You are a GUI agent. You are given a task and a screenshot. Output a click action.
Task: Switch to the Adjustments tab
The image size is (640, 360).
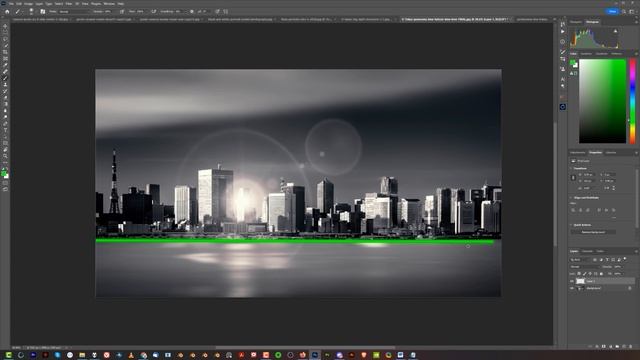pos(578,153)
